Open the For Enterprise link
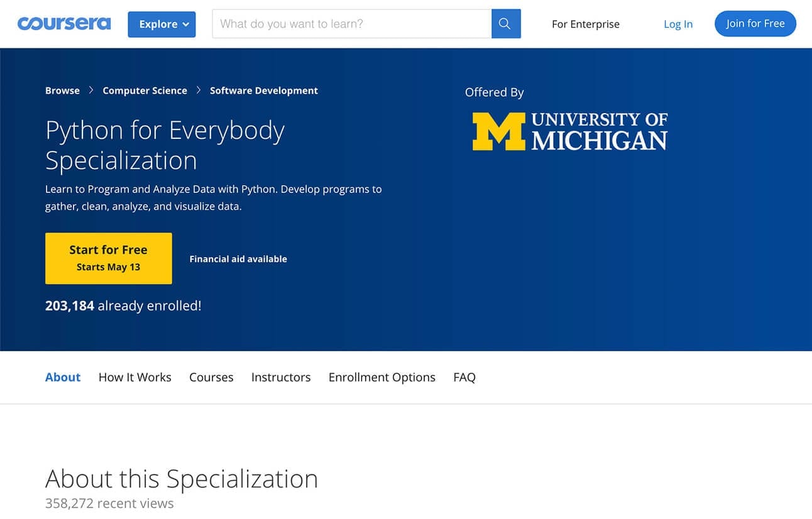The image size is (812, 519). [x=586, y=24]
